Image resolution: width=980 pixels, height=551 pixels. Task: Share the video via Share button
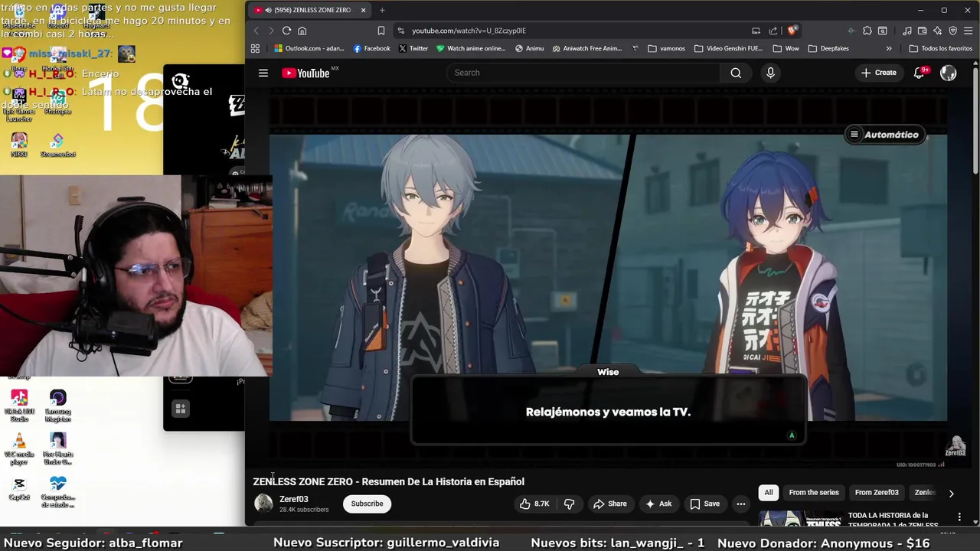point(609,504)
